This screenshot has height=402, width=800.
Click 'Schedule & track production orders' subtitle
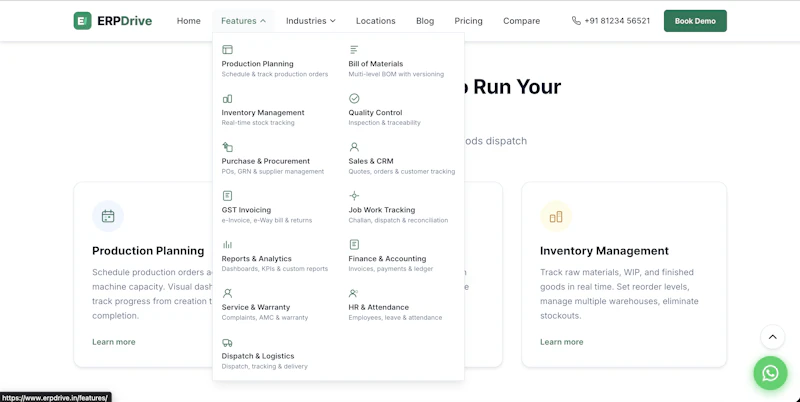[x=274, y=74]
